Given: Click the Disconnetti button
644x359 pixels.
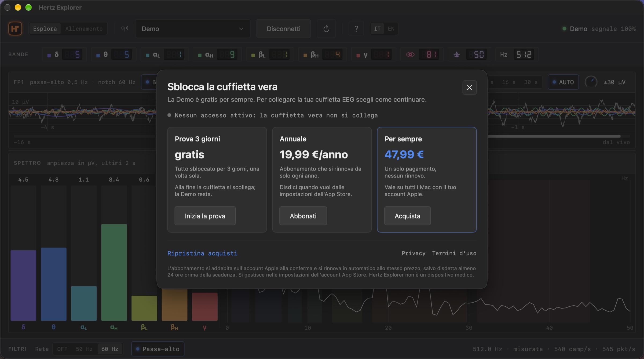Looking at the screenshot, I should 283,28.
